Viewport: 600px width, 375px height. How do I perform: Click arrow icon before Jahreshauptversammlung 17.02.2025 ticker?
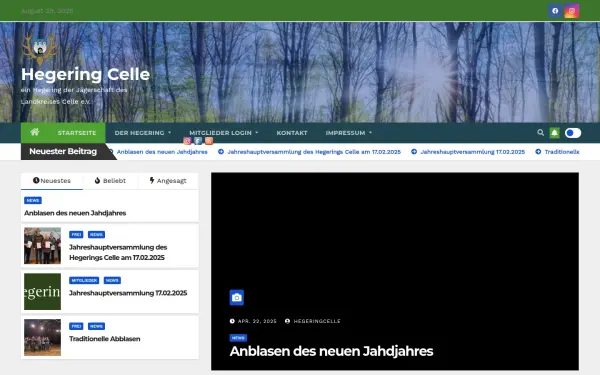[x=414, y=152]
